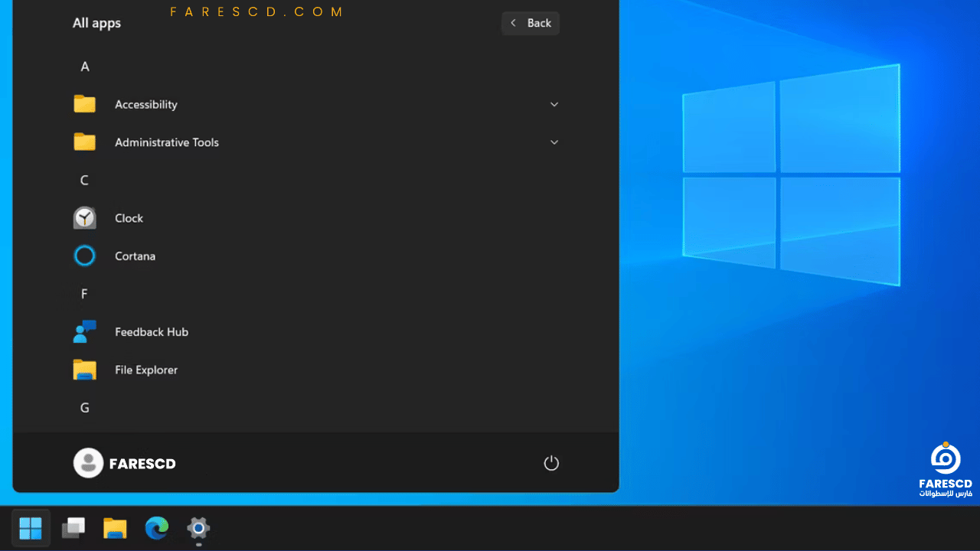Expand the Administrative Tools chevron
The width and height of the screenshot is (980, 551).
click(x=554, y=142)
